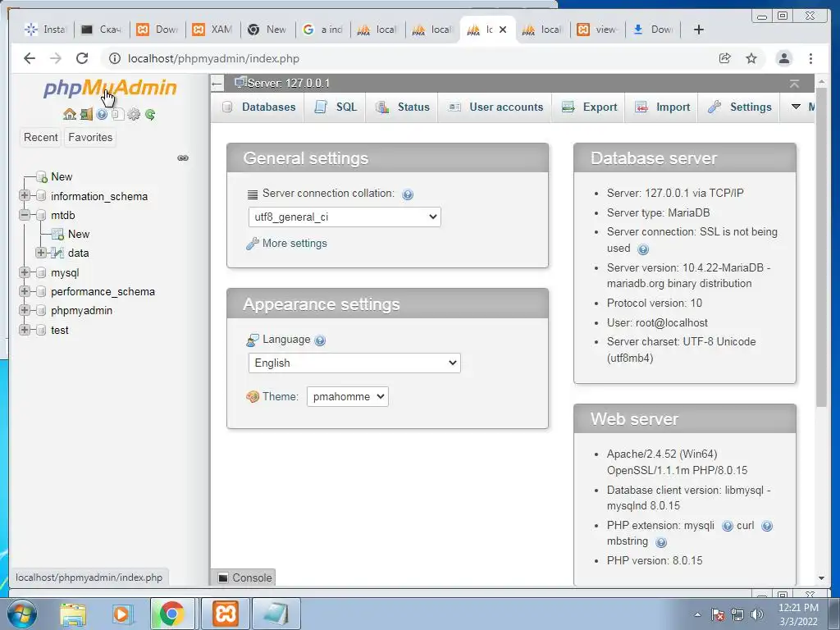840x630 pixels.
Task: Open the Databases tab
Action: (x=258, y=107)
